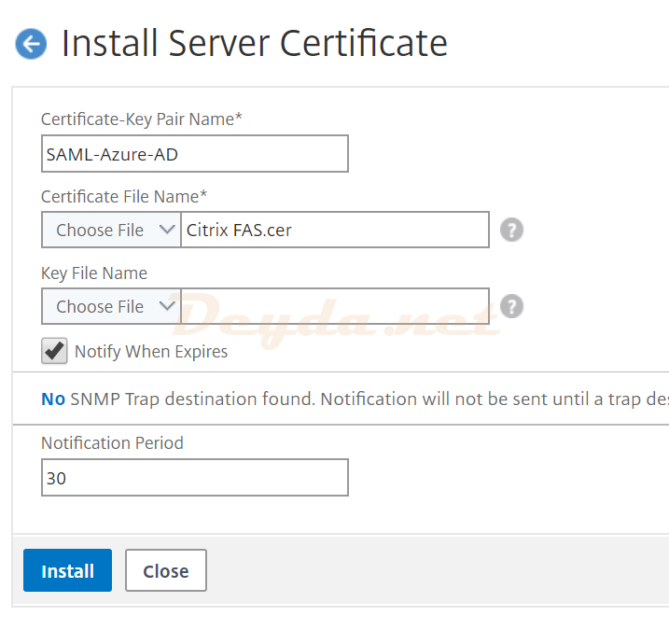Viewport: 669px width, 644px height.
Task: Click the "Certificate File Name" label
Action: pyautogui.click(x=124, y=196)
